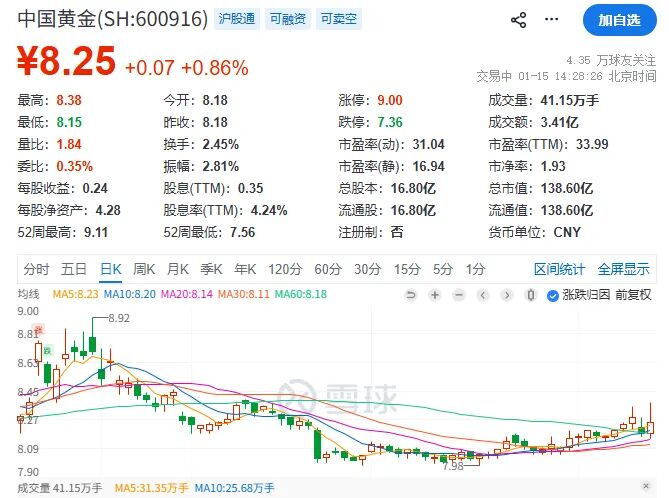Click the 总市值 138.60亿 value
The height and width of the screenshot is (498, 669).
click(x=567, y=188)
